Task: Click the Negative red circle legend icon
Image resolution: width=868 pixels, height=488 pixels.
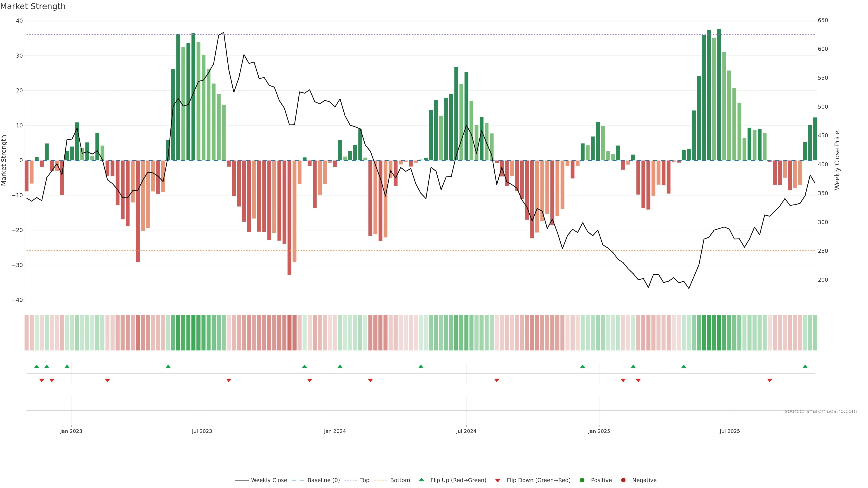Action: point(623,480)
